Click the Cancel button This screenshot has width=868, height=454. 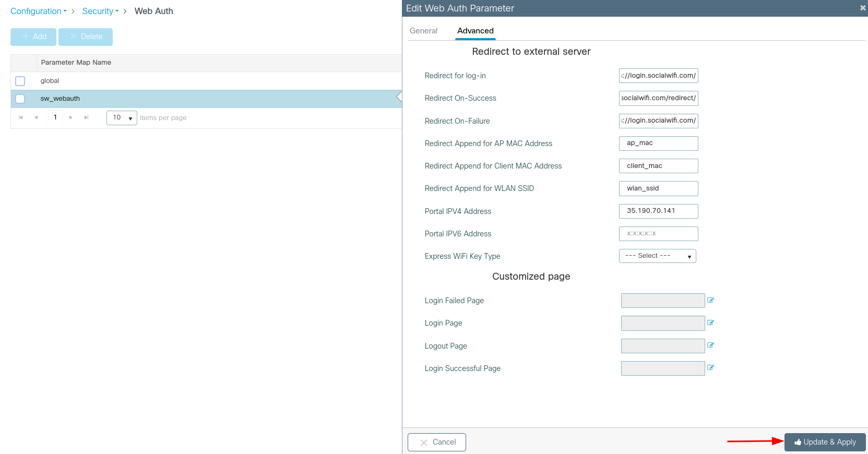[x=437, y=442]
